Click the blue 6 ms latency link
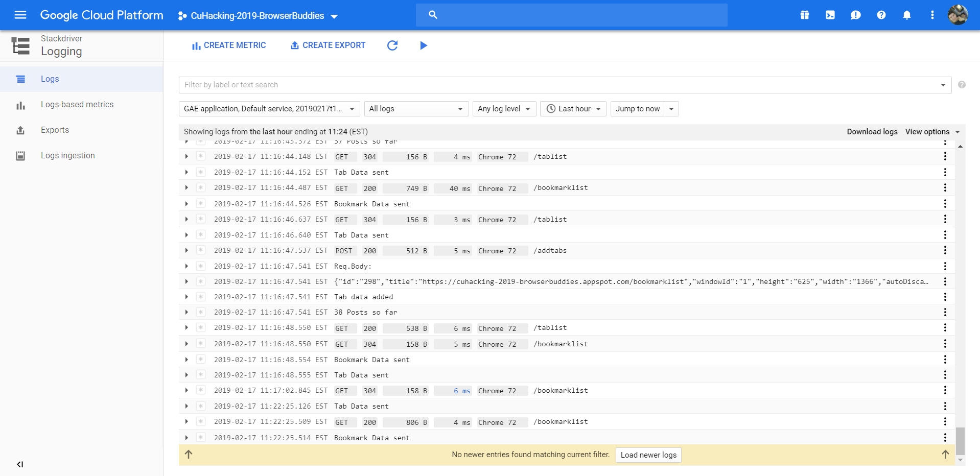This screenshot has width=980, height=476. point(462,391)
